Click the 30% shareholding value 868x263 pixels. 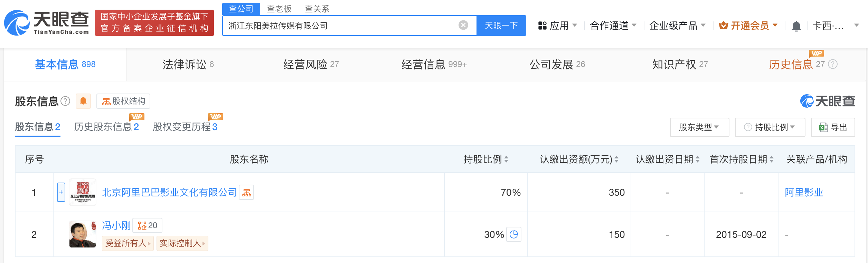494,234
